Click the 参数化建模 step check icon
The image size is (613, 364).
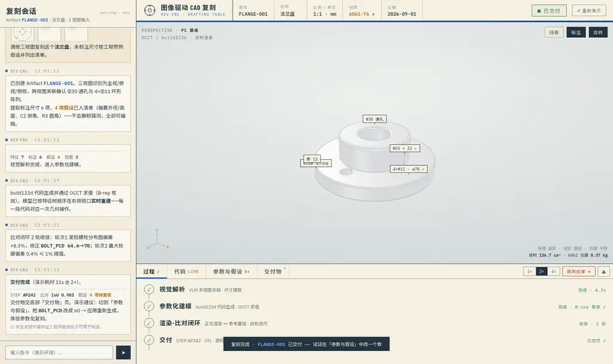click(148, 306)
